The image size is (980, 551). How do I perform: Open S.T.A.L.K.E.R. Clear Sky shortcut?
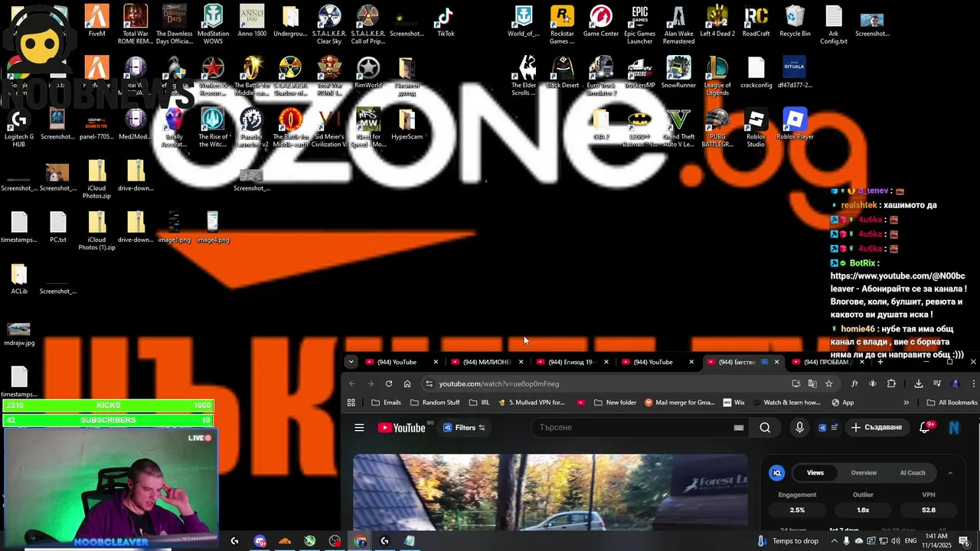click(329, 24)
